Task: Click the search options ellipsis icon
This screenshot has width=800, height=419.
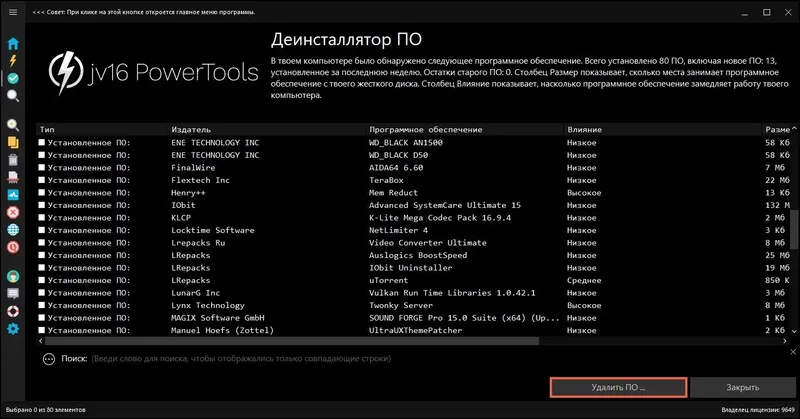Action: tap(48, 359)
